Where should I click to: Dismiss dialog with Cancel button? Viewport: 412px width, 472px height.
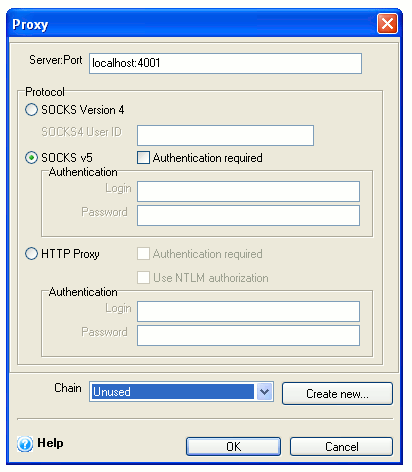tap(341, 446)
